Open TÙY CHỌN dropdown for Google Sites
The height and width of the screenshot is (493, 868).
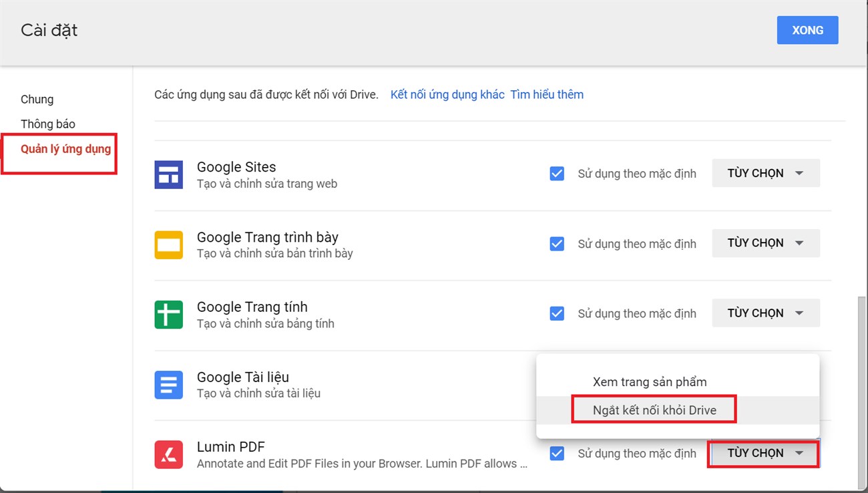pyautogui.click(x=765, y=173)
